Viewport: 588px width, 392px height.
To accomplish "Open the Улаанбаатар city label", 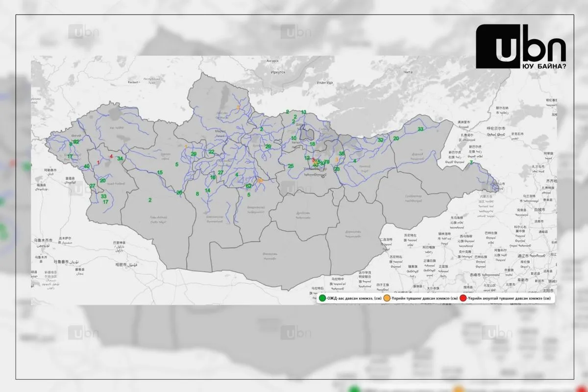I will pyautogui.click(x=315, y=168).
